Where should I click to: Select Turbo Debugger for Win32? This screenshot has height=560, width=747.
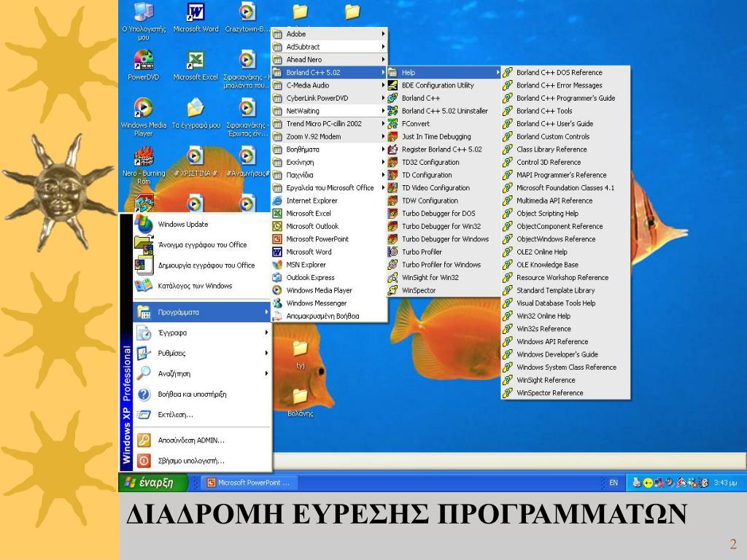click(444, 226)
